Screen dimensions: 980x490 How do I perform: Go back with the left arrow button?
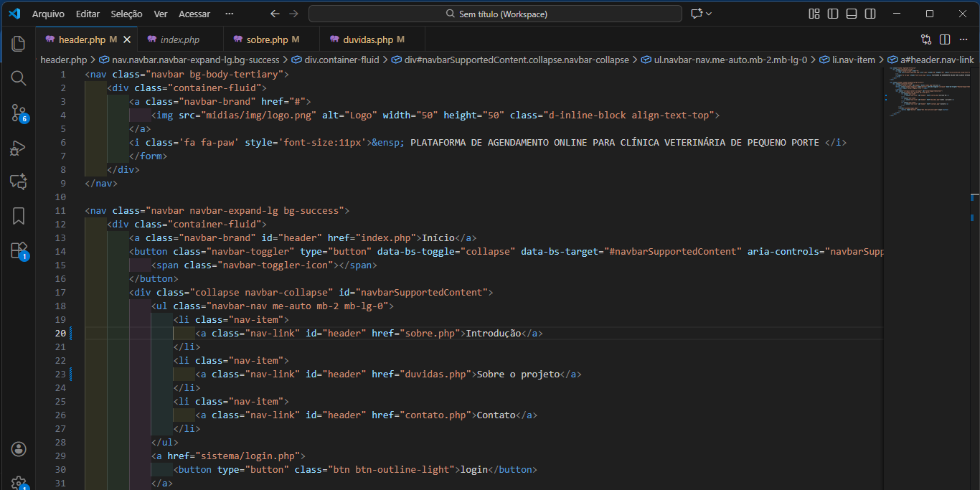tap(275, 14)
